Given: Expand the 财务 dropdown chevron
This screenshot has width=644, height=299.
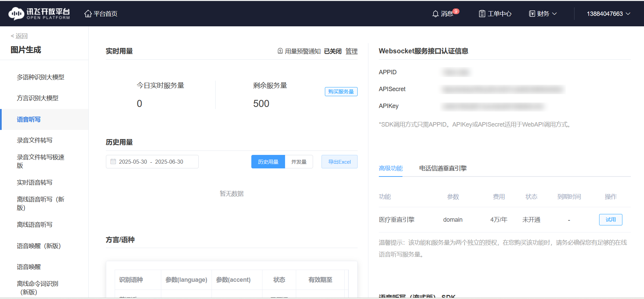Looking at the screenshot, I should pyautogui.click(x=554, y=14).
